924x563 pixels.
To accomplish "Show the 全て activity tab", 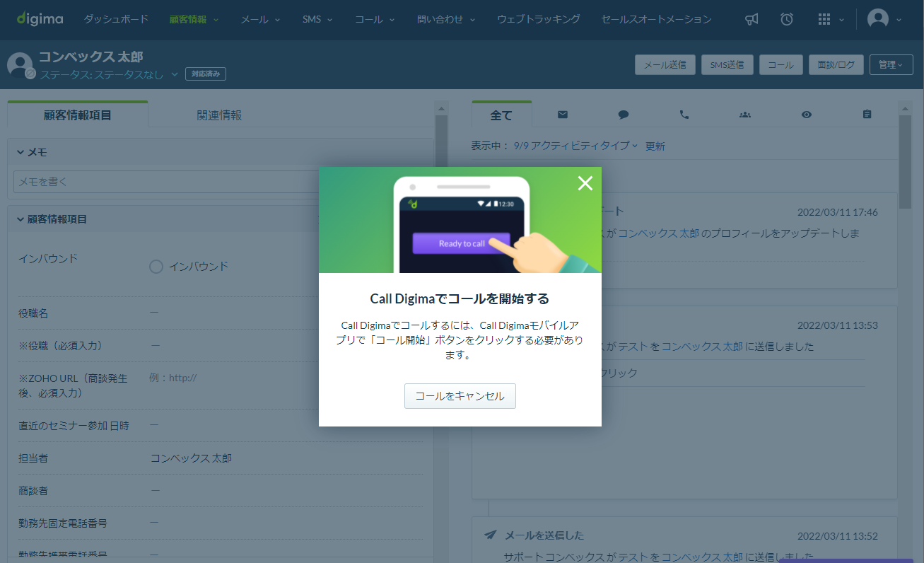I will pyautogui.click(x=501, y=115).
